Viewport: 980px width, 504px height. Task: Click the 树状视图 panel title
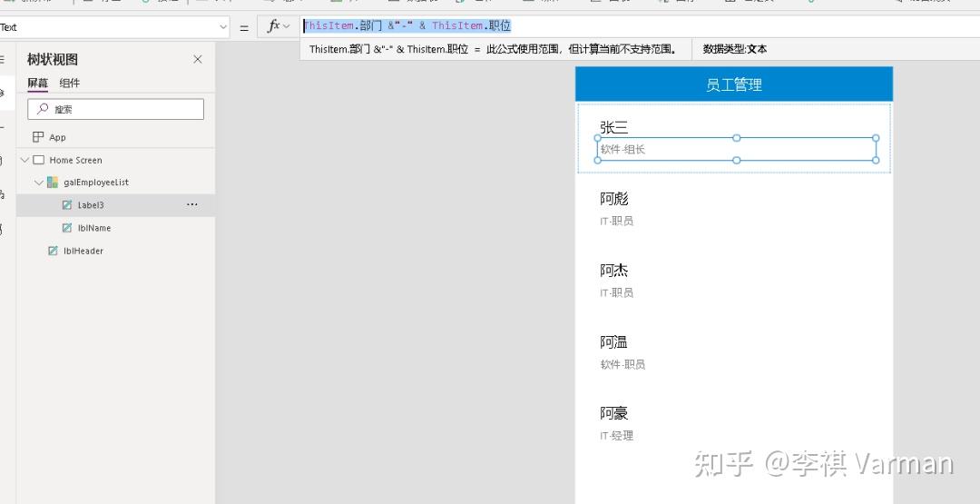point(53,59)
